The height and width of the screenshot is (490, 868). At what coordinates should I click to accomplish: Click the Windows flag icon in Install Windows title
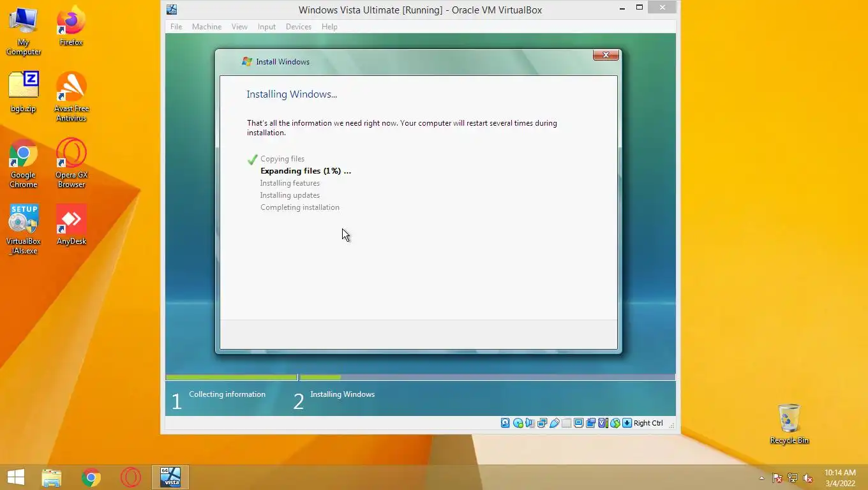[x=247, y=62]
